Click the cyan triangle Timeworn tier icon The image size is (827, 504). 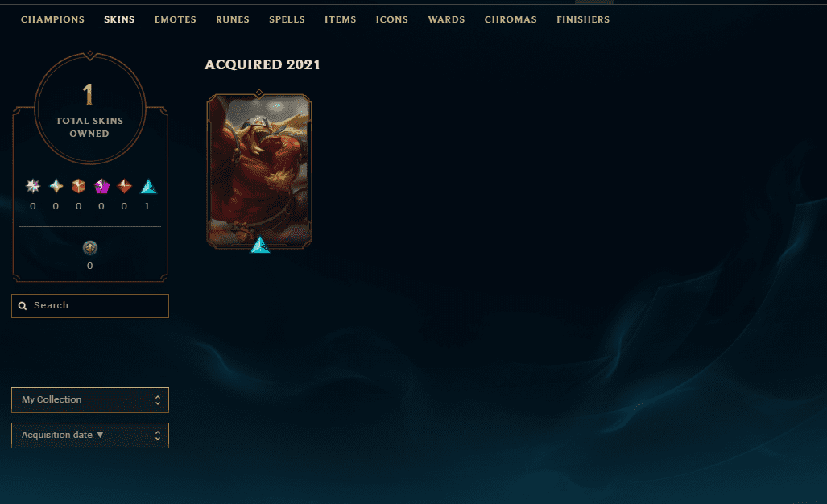pyautogui.click(x=148, y=187)
